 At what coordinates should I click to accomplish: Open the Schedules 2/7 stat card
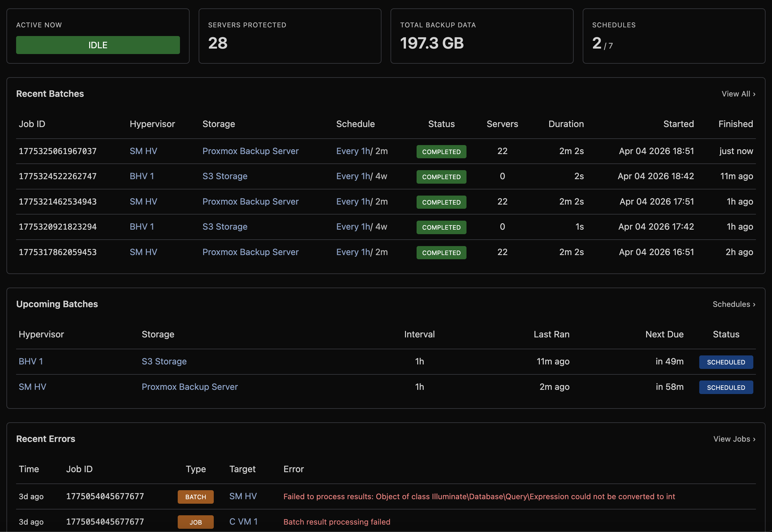673,36
